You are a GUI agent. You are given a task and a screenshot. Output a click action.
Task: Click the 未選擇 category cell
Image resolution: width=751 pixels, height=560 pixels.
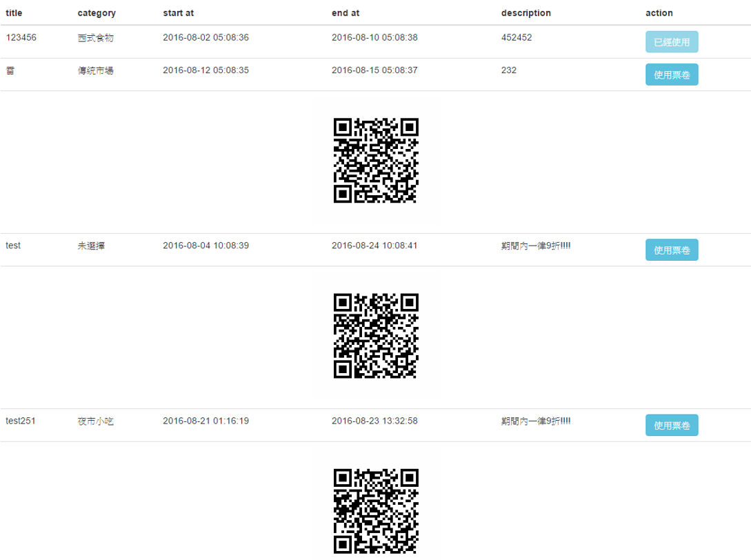tap(91, 246)
